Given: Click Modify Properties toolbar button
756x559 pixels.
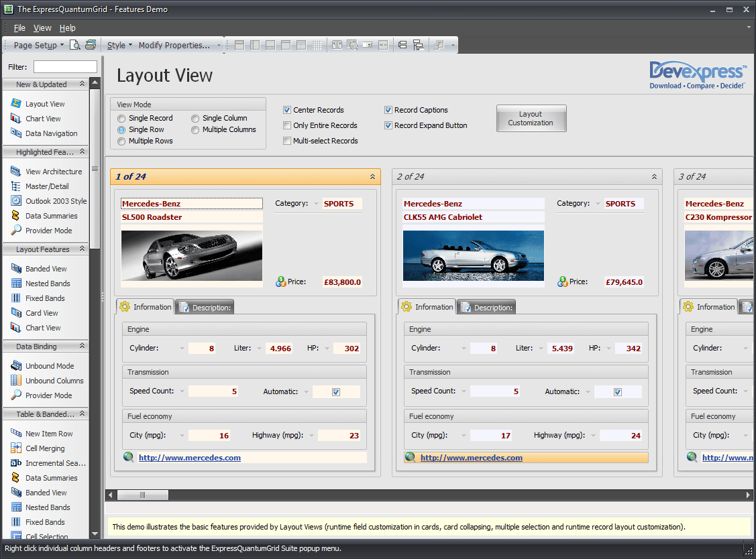Looking at the screenshot, I should coord(174,45).
